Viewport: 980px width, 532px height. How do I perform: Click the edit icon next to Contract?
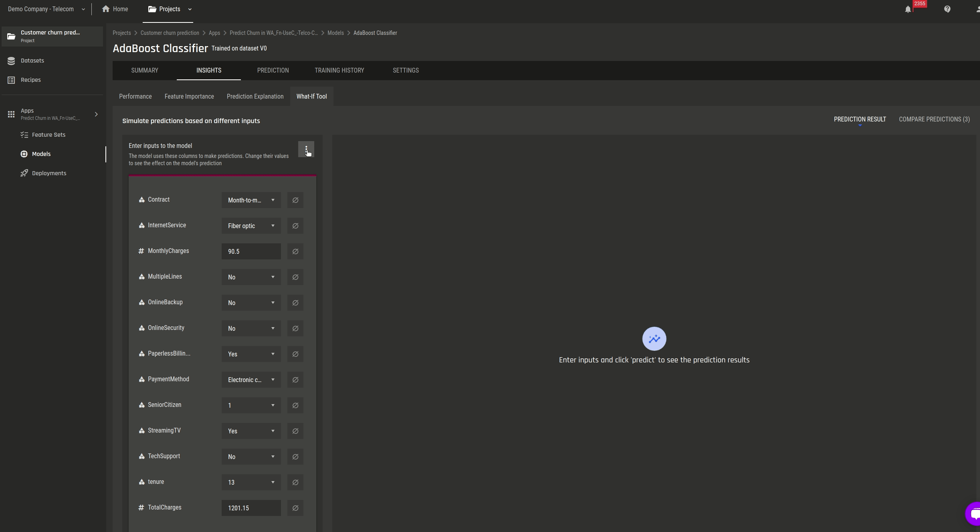295,200
